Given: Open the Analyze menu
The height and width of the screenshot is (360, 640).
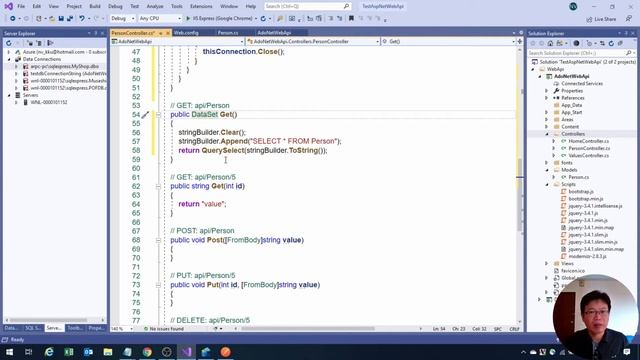Looking at the screenshot, I should [x=155, y=7].
